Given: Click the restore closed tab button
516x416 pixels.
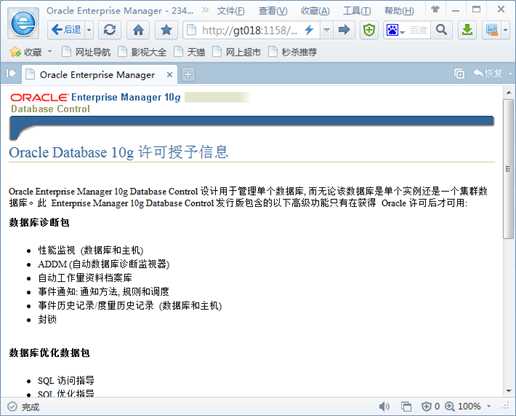Looking at the screenshot, I should 489,73.
